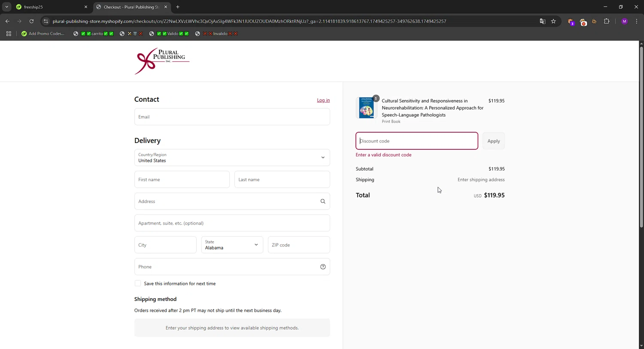This screenshot has height=349, width=644.
Task: Click the Apply discount button
Action: tap(494, 141)
